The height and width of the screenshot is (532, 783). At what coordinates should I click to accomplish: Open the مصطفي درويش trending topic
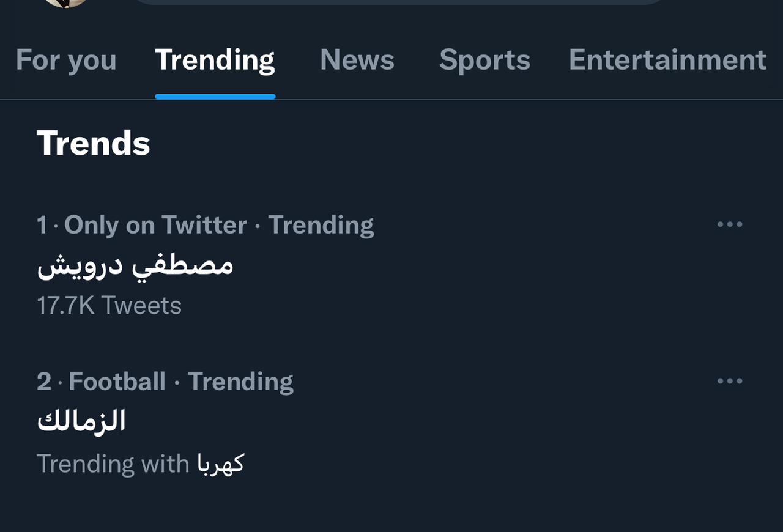(x=135, y=266)
